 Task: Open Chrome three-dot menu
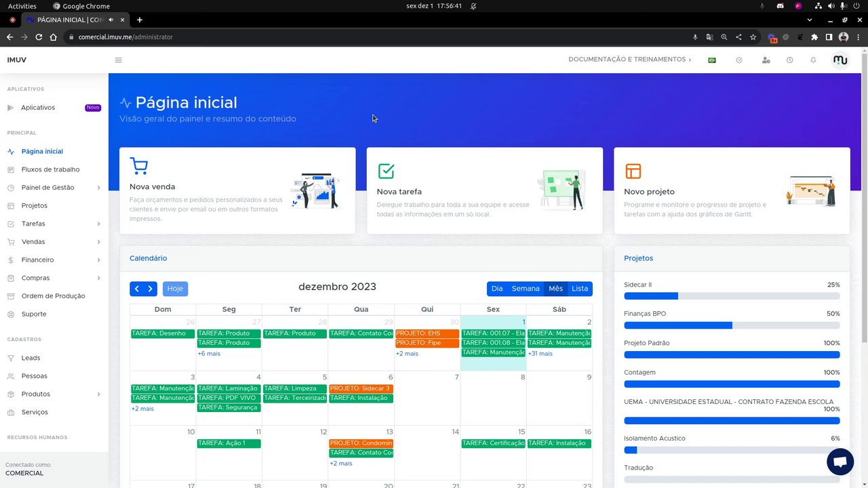coord(858,37)
